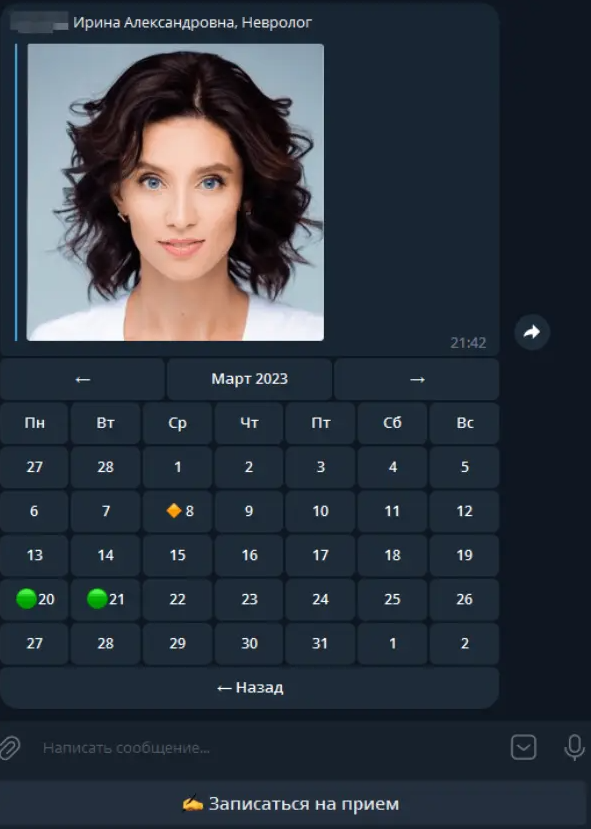Viewport: 591px width, 829px height.
Task: Open the bot commands keyboard icon
Action: coord(523,748)
